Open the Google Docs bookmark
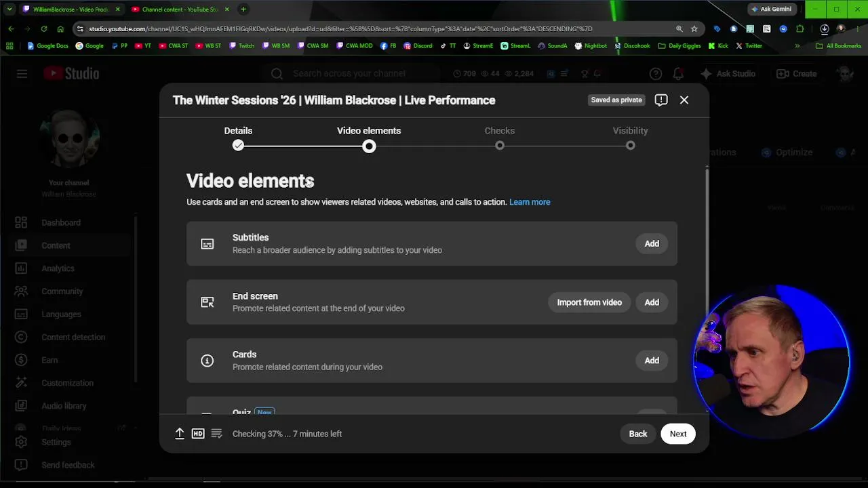 tap(47, 46)
